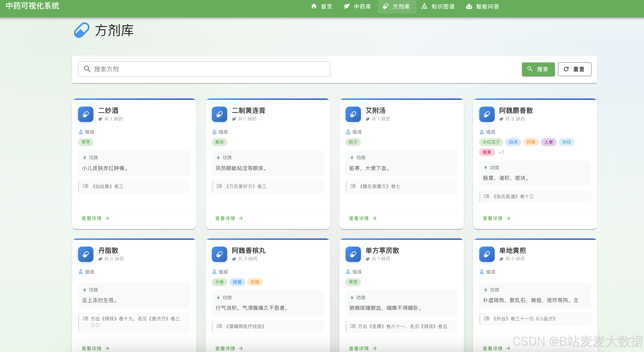Image resolution: width=644 pixels, height=352 pixels.
Task: Click magnifier icon inside search box
Action: tap(87, 69)
